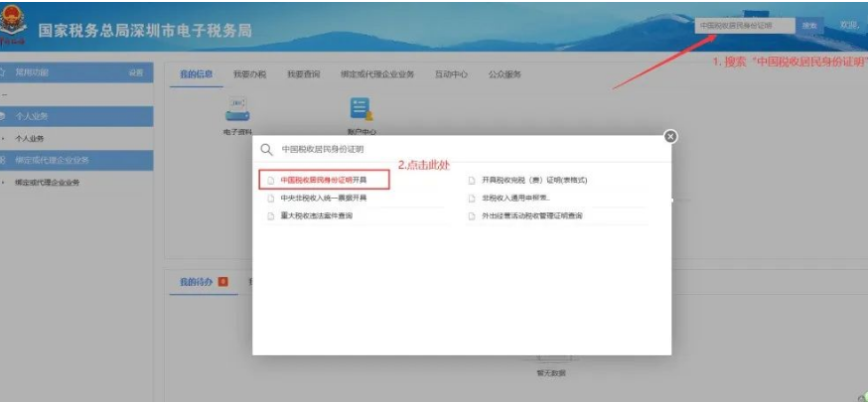Click the header search box
The height and width of the screenshot is (402, 868).
click(x=745, y=26)
